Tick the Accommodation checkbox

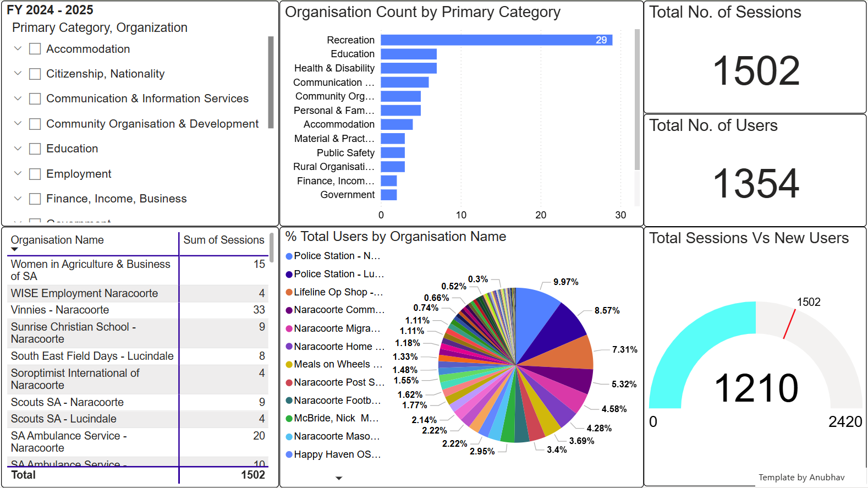(35, 49)
